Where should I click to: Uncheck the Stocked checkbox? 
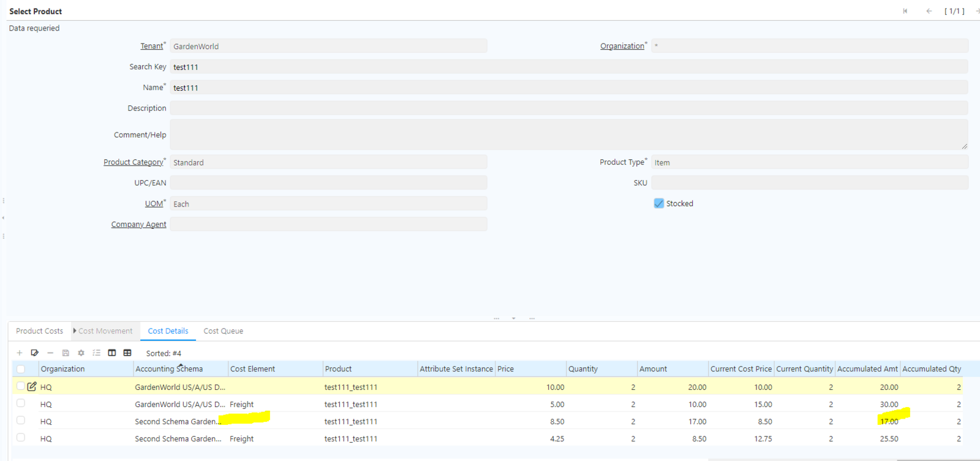pos(659,204)
